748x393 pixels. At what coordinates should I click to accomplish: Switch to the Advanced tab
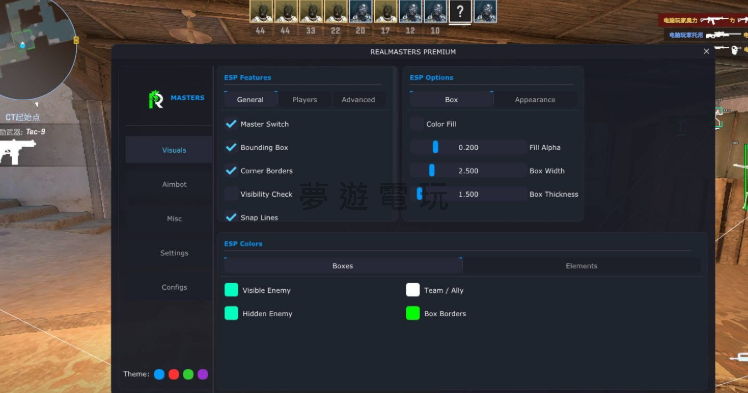tap(358, 99)
